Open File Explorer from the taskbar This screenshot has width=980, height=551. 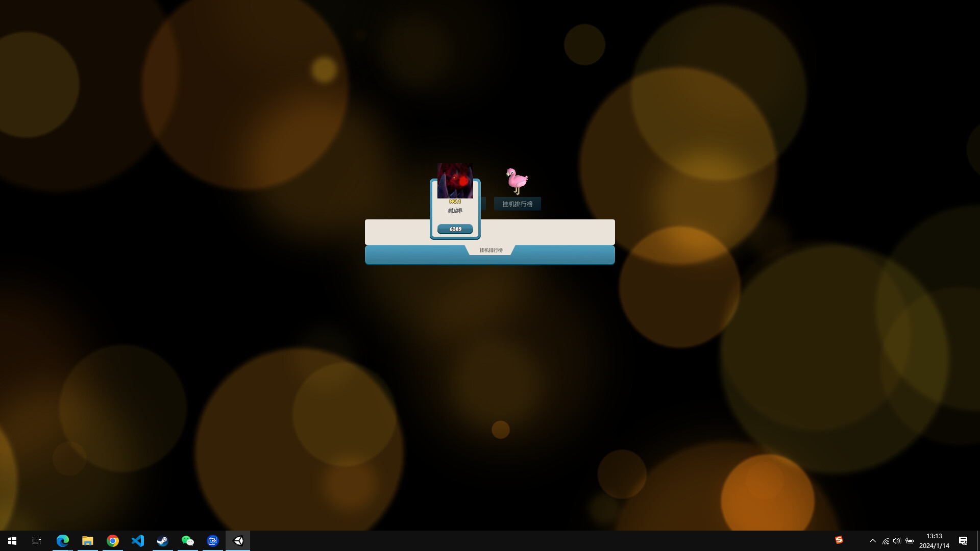pos(87,540)
